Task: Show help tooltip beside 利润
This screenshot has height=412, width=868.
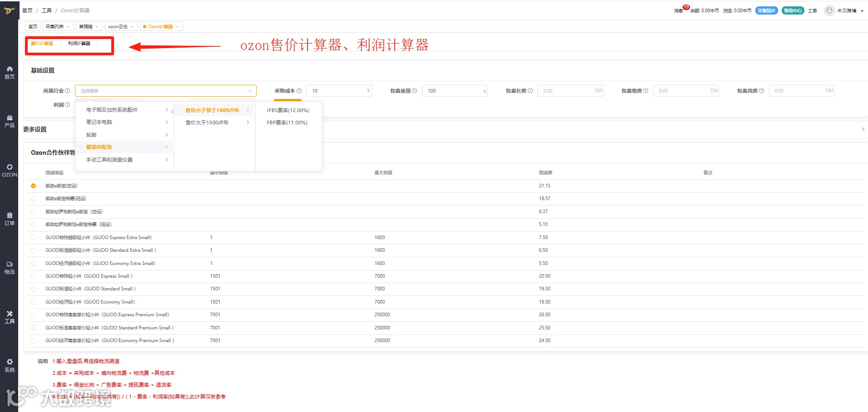Action: tap(68, 105)
